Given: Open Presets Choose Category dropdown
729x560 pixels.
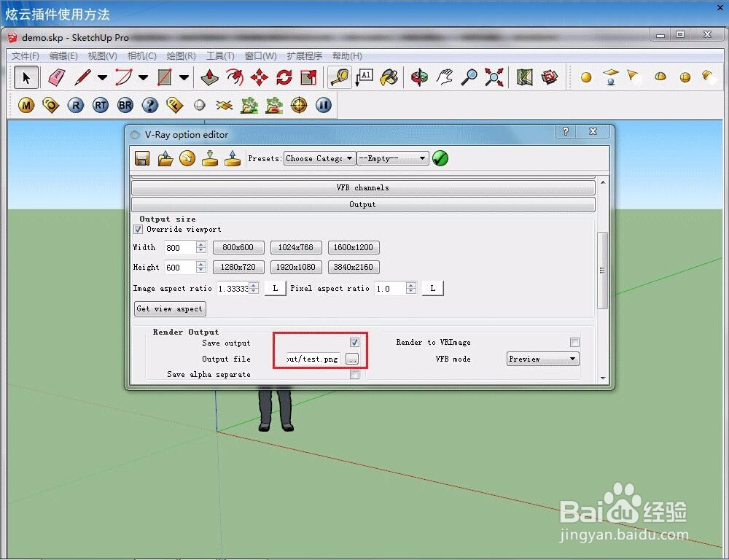Looking at the screenshot, I should 320,159.
